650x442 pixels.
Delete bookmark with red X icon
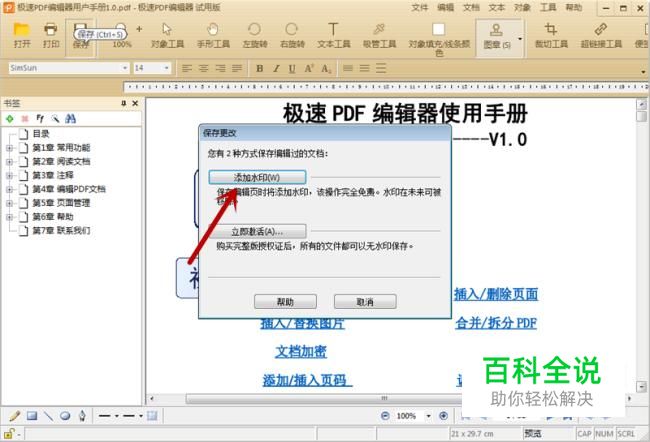[24, 119]
